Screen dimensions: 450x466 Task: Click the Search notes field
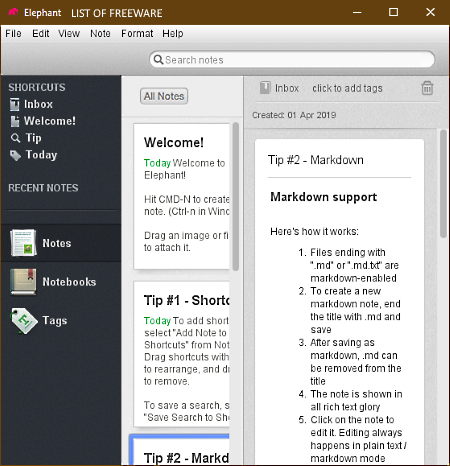tap(292, 60)
